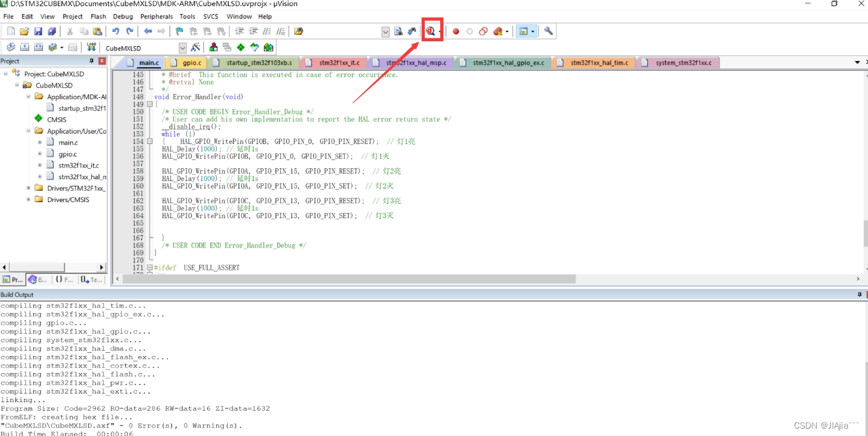Select the CMSIS component in the project tree

(56, 119)
